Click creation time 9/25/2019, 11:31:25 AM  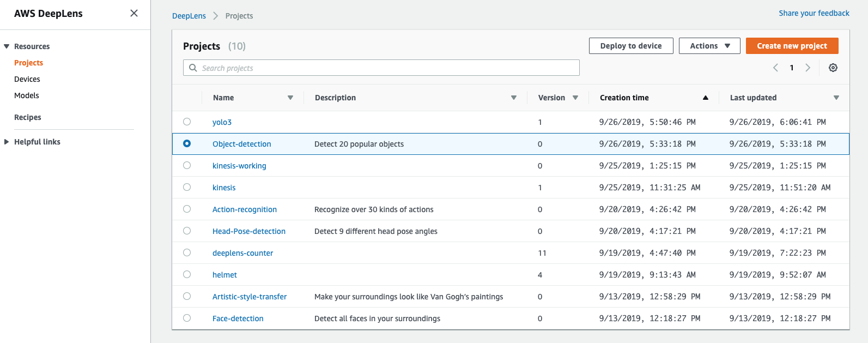click(650, 188)
